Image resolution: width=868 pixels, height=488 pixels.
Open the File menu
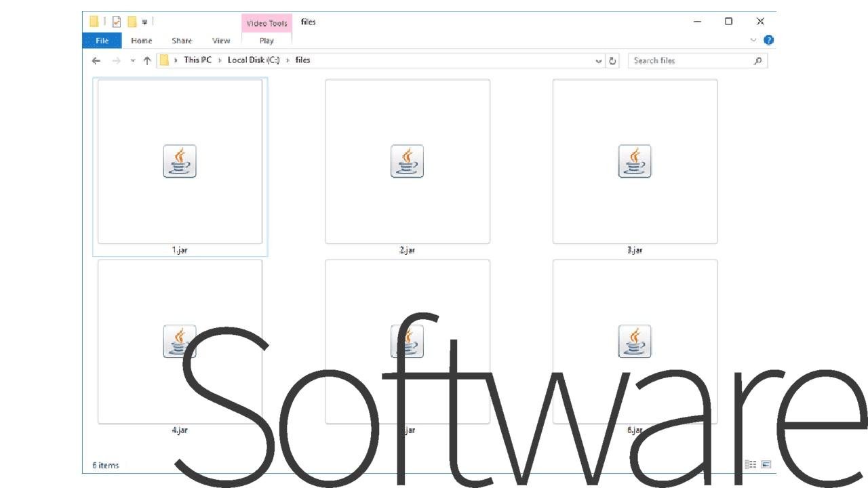click(x=102, y=41)
